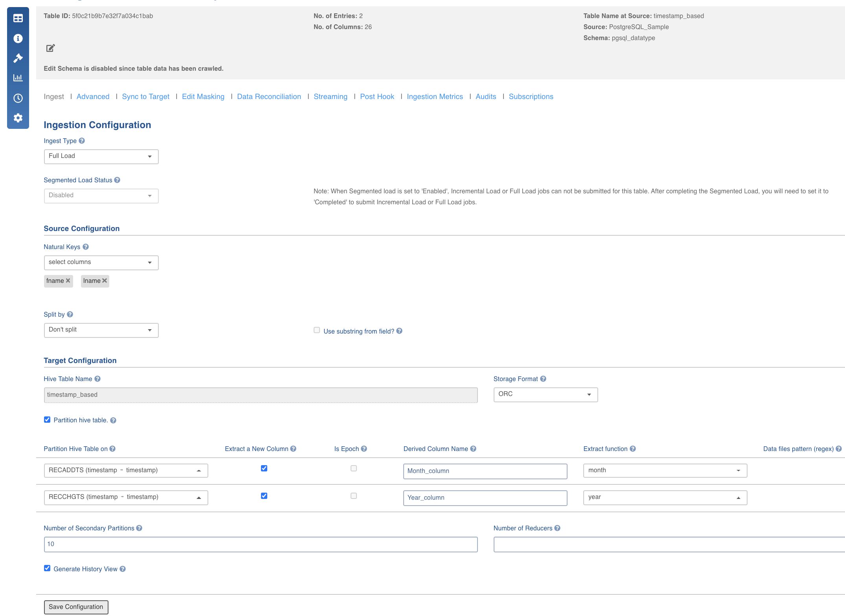
Task: Open the gear settings icon in sidebar
Action: point(18,118)
